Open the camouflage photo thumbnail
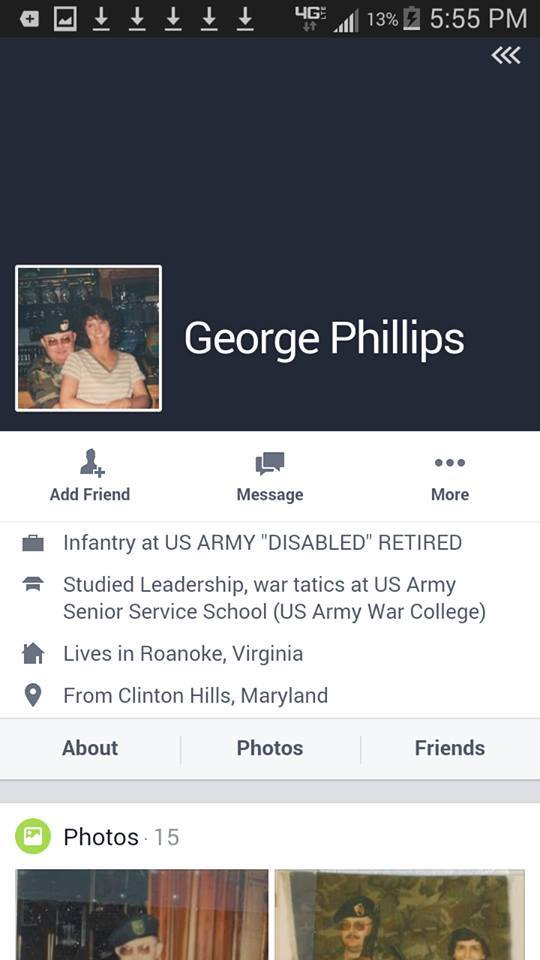Image resolution: width=540 pixels, height=960 pixels. [x=400, y=915]
